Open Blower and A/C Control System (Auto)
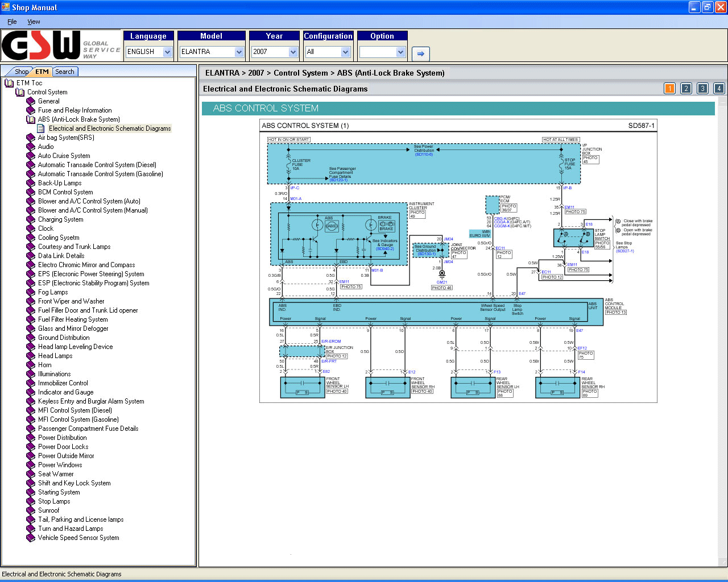Image resolution: width=728 pixels, height=582 pixels. point(89,201)
